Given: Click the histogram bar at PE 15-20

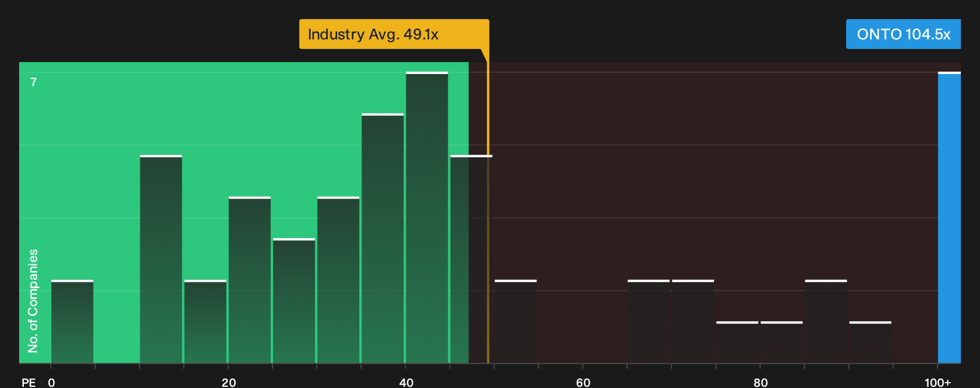Looking at the screenshot, I should (205, 322).
